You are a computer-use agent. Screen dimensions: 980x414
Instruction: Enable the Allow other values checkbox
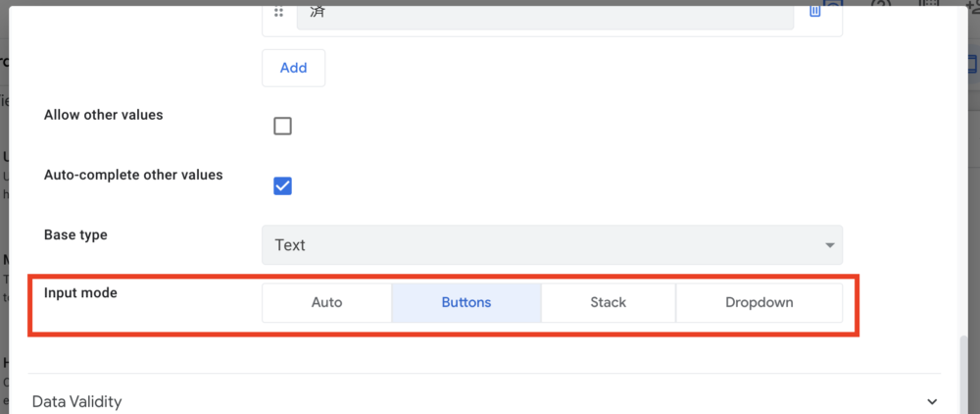[282, 126]
